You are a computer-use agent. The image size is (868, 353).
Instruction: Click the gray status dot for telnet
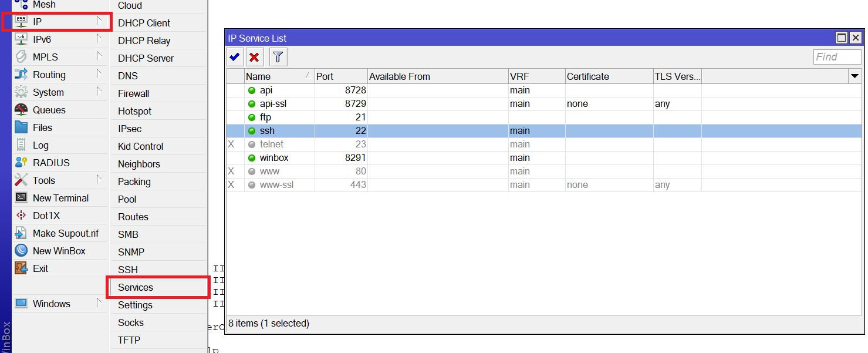252,144
